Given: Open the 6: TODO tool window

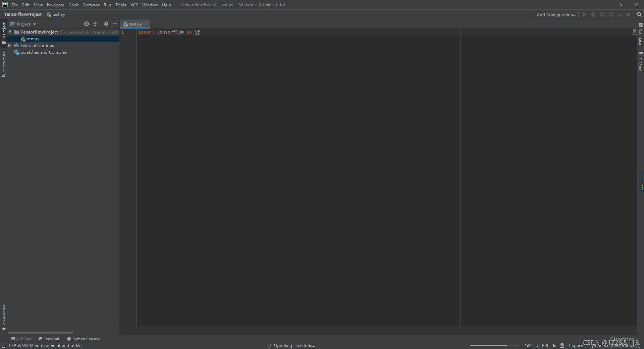Looking at the screenshot, I should click(21, 339).
